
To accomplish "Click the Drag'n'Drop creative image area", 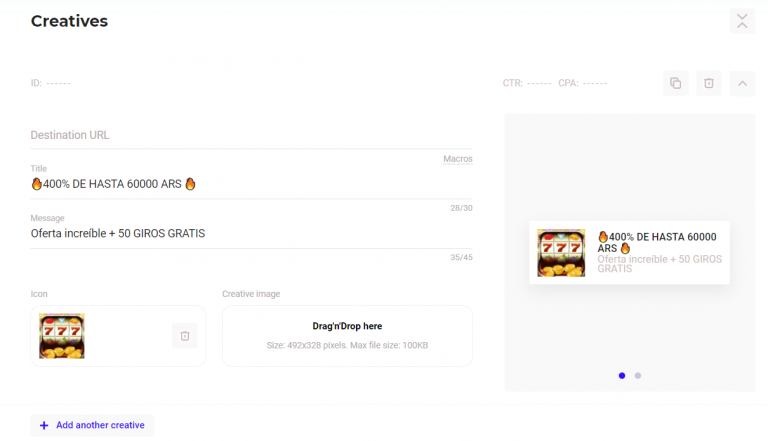I will click(x=347, y=336).
